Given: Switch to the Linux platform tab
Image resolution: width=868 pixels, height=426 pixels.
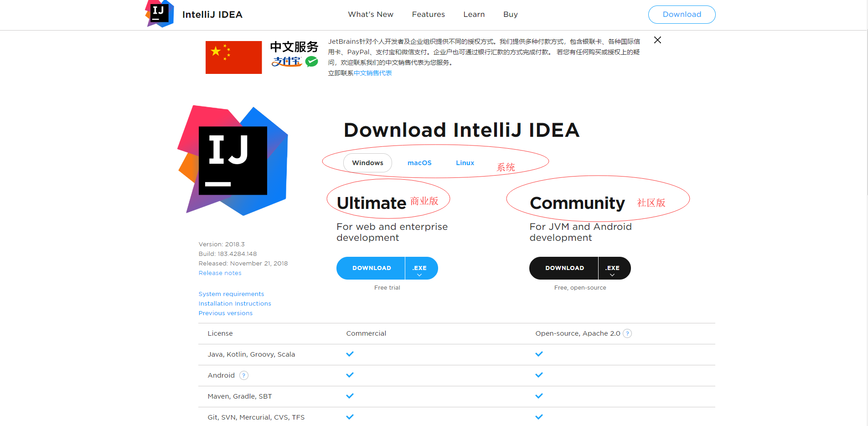Looking at the screenshot, I should 465,163.
